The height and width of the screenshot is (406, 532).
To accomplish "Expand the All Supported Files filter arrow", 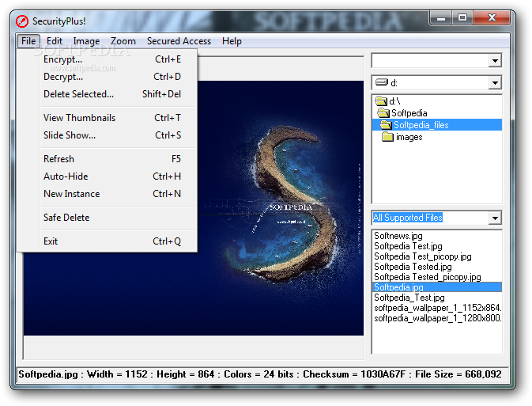I will click(495, 218).
